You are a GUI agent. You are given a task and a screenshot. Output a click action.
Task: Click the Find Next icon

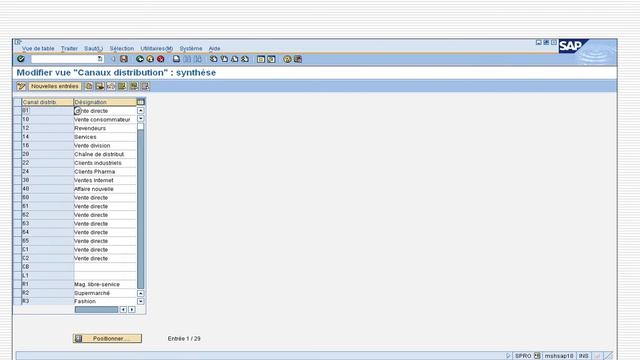pyautogui.click(x=198, y=59)
